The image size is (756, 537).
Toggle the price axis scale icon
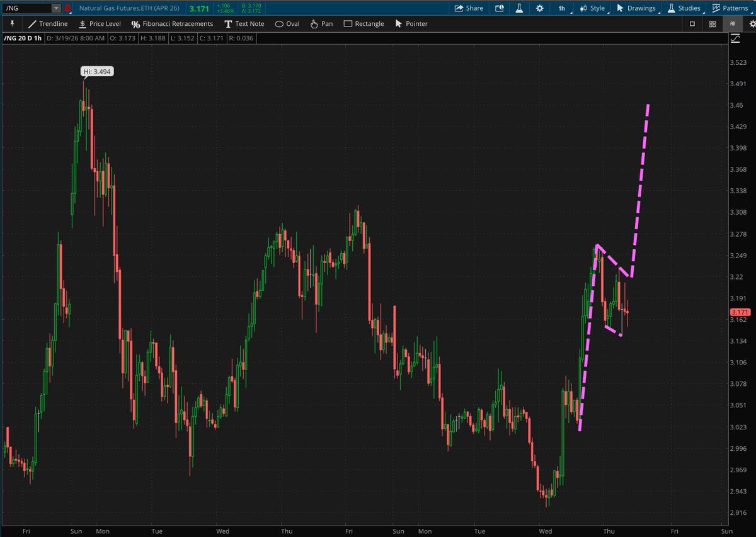[x=735, y=38]
